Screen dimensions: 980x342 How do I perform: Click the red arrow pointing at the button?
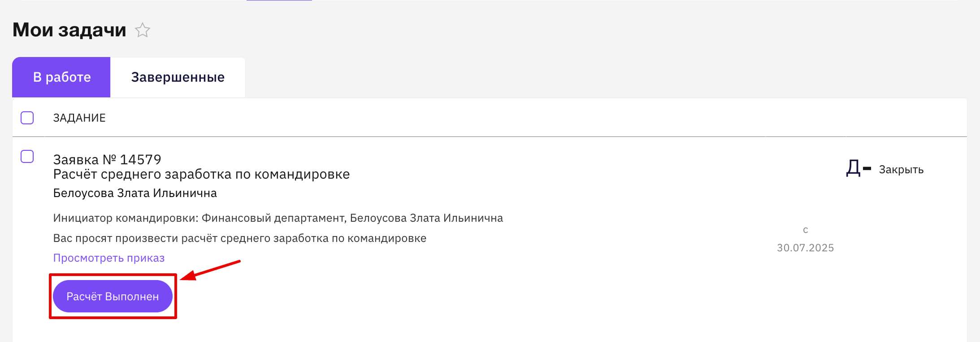pos(210,270)
